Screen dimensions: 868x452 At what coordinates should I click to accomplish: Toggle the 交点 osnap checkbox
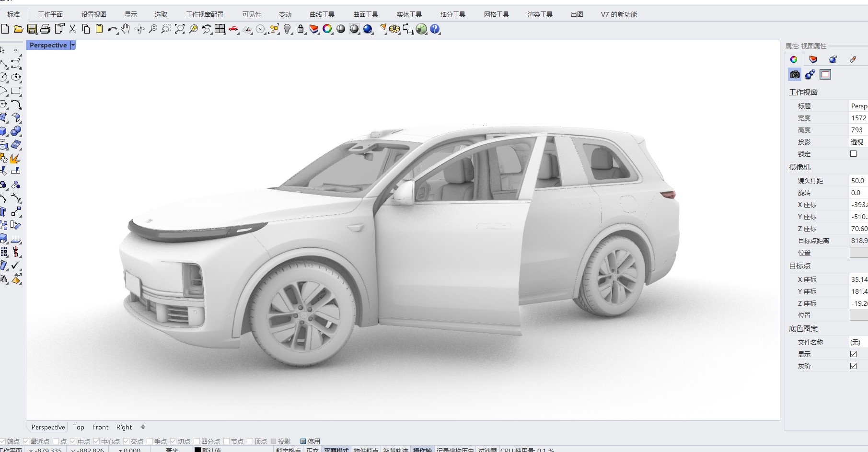coord(127,441)
